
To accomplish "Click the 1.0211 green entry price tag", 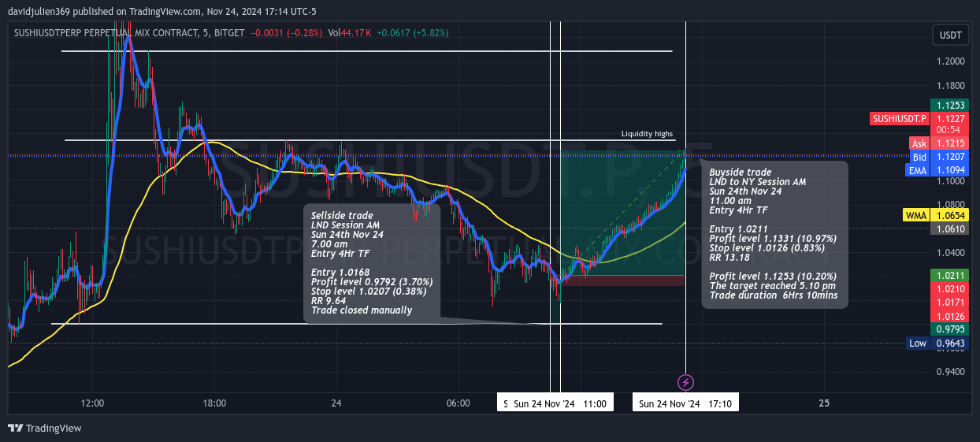I will [x=952, y=275].
